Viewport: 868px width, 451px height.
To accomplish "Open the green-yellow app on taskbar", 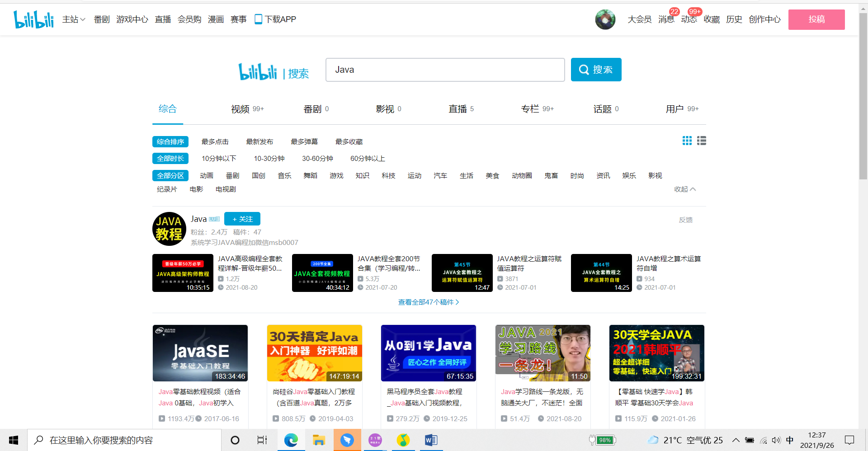I will tap(403, 440).
